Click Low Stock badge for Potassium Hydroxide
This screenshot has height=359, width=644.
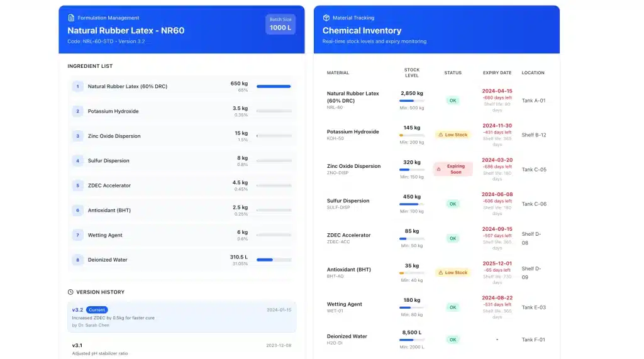coord(453,135)
